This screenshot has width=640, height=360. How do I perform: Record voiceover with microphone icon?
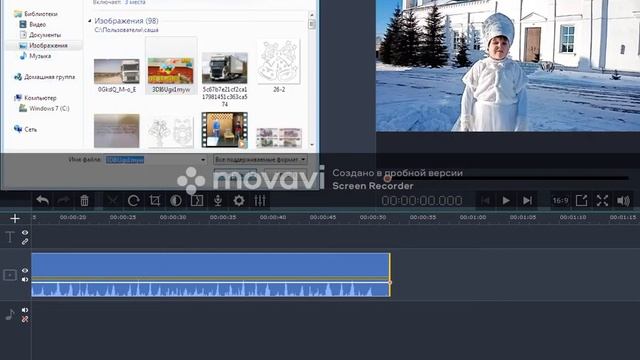click(x=218, y=200)
